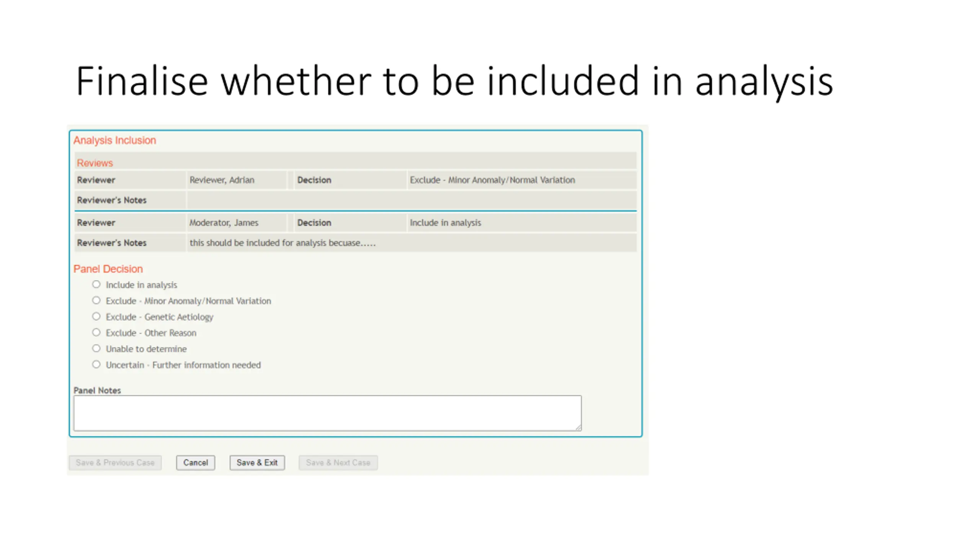The height and width of the screenshot is (551, 980).
Task: Click the Panel Notes resize grip corner
Action: pyautogui.click(x=578, y=427)
